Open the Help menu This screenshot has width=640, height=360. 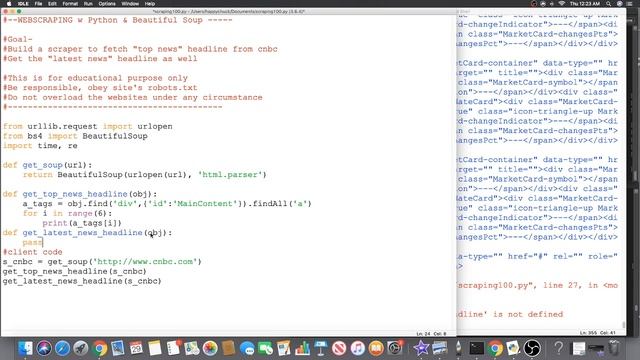tap(150, 4)
